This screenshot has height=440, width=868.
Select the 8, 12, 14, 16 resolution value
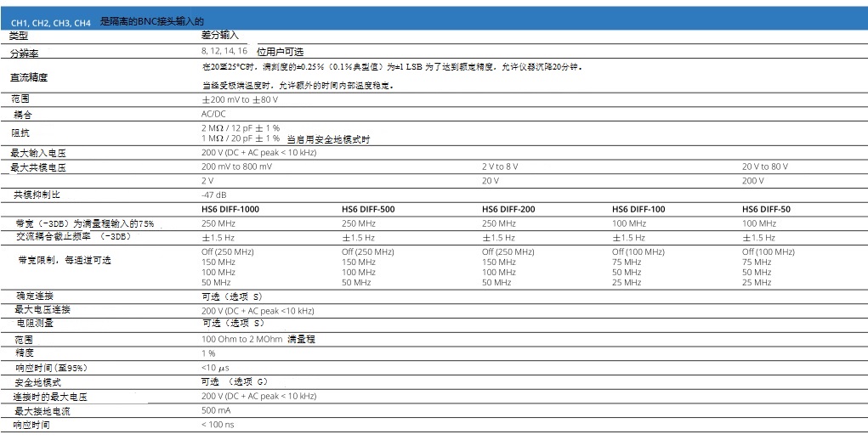pyautogui.click(x=224, y=52)
